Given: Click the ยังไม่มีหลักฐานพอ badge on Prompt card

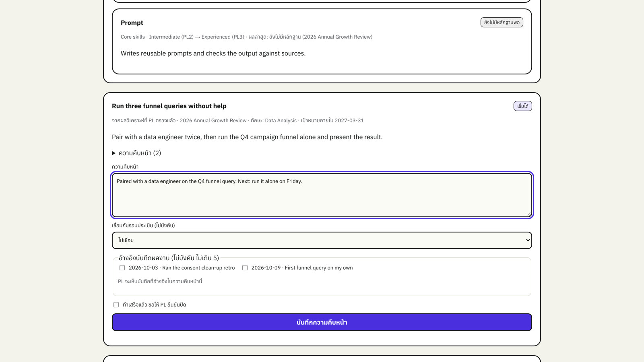Looking at the screenshot, I should point(502,23).
